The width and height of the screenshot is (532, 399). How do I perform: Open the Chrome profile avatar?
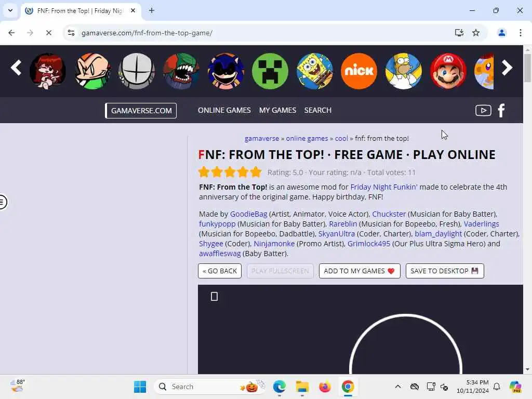501,33
